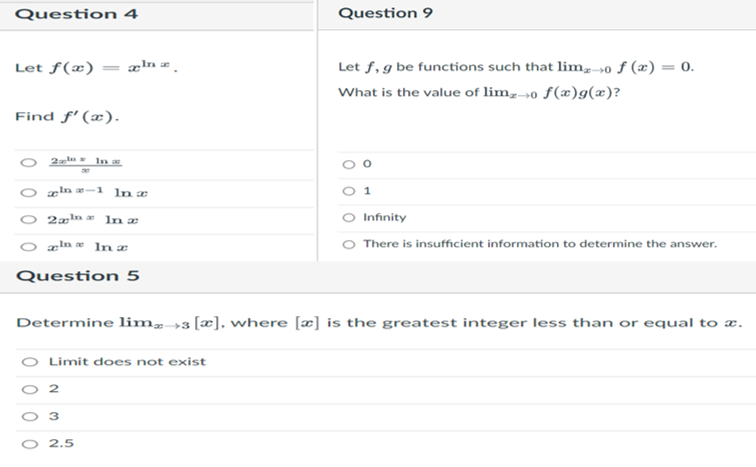Pick answer '3' for Question 5
Screen dimensions: 756x467
pyautogui.click(x=32, y=415)
